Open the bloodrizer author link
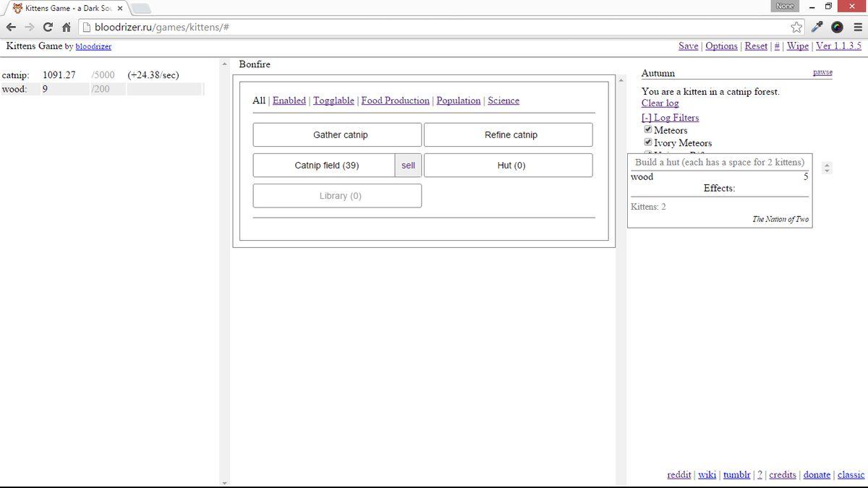Screen dimensions: 868x488 pyautogui.click(x=93, y=46)
